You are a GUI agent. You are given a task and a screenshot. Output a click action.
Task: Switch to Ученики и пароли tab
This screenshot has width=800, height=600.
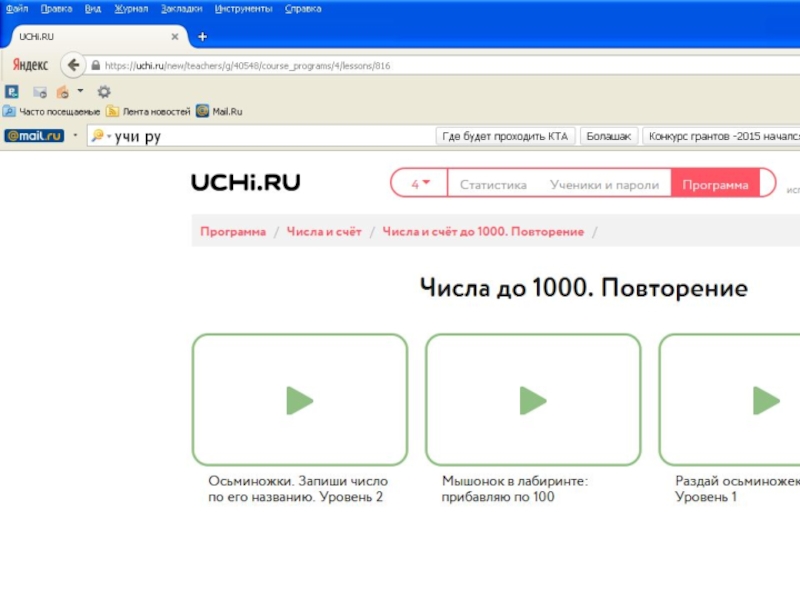(604, 184)
